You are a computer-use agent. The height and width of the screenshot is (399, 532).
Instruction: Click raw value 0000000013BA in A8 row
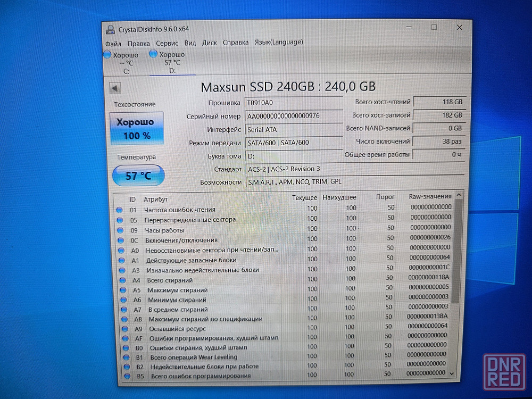(427, 316)
